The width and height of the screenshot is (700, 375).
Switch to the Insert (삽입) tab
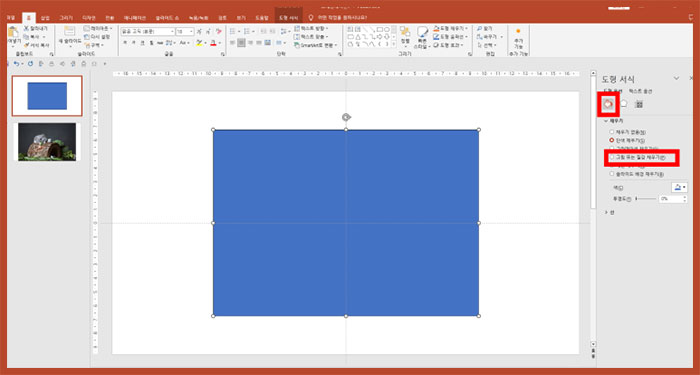pos(45,18)
